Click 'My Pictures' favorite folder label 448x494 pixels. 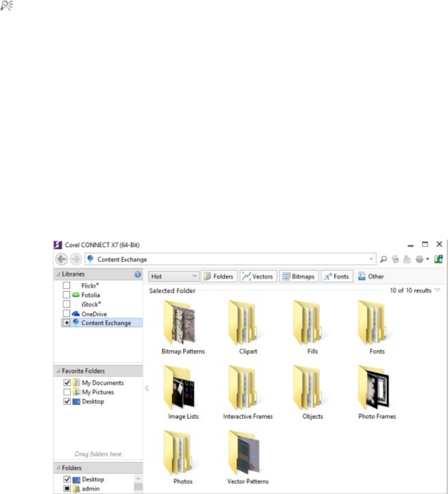98,392
